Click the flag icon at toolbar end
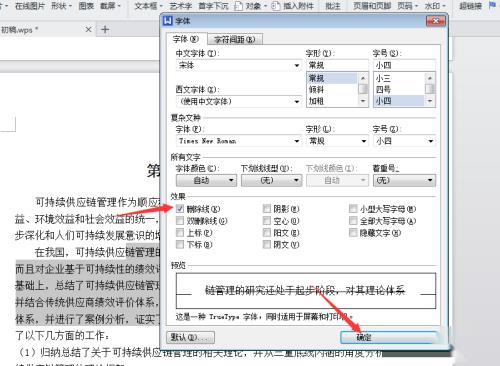The image size is (500, 366). click(x=492, y=5)
